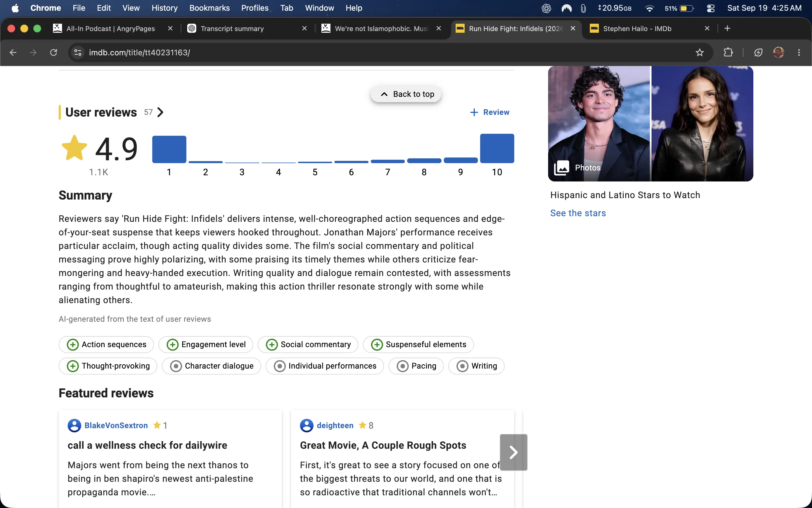Open Control Center in menu bar
Screen dimensions: 812x508
coord(711,8)
